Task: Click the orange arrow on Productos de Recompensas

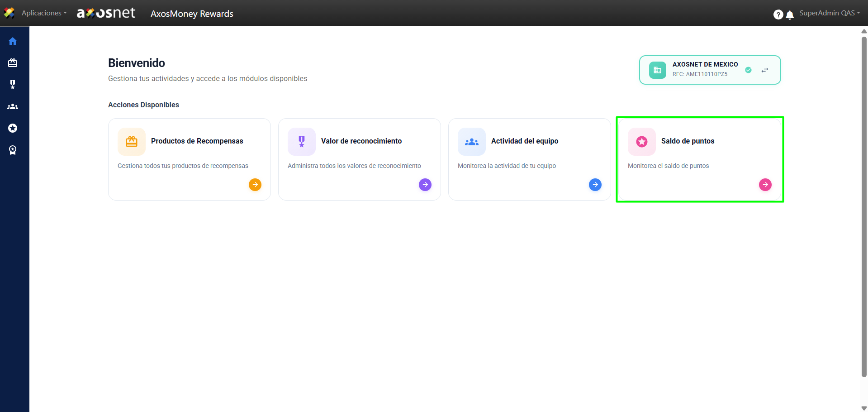Action: click(255, 185)
